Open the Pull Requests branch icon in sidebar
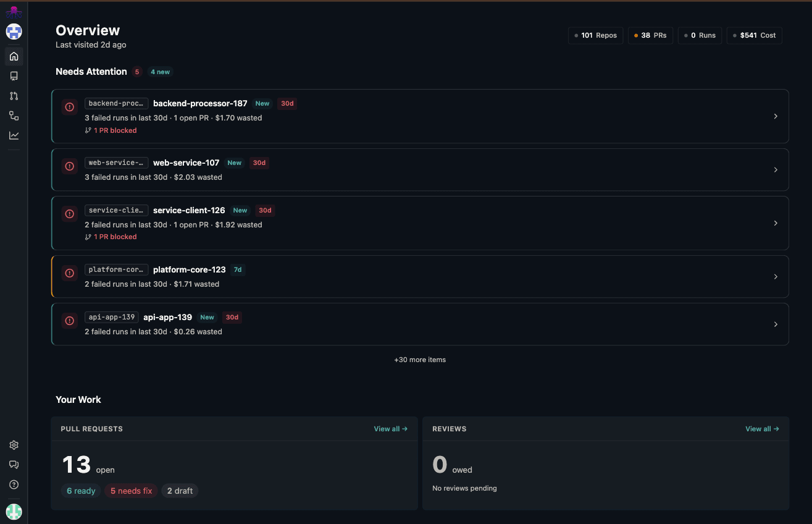The width and height of the screenshot is (812, 524). pos(14,96)
